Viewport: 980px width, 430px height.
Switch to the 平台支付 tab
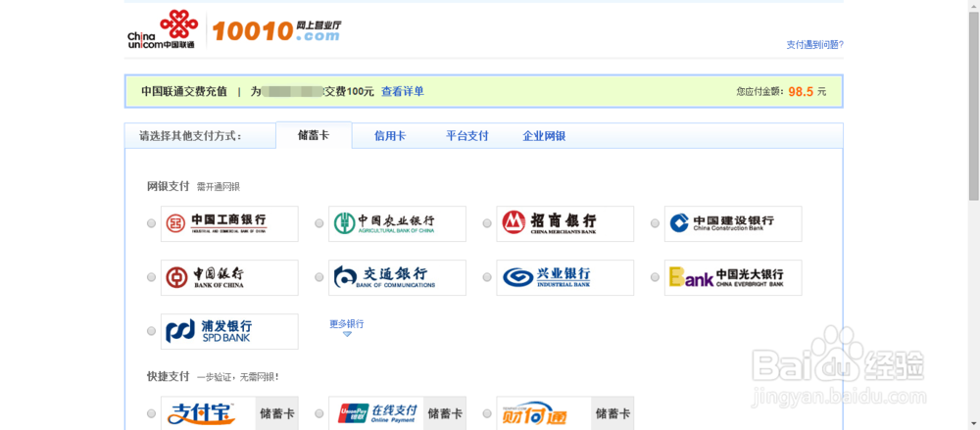coord(466,135)
